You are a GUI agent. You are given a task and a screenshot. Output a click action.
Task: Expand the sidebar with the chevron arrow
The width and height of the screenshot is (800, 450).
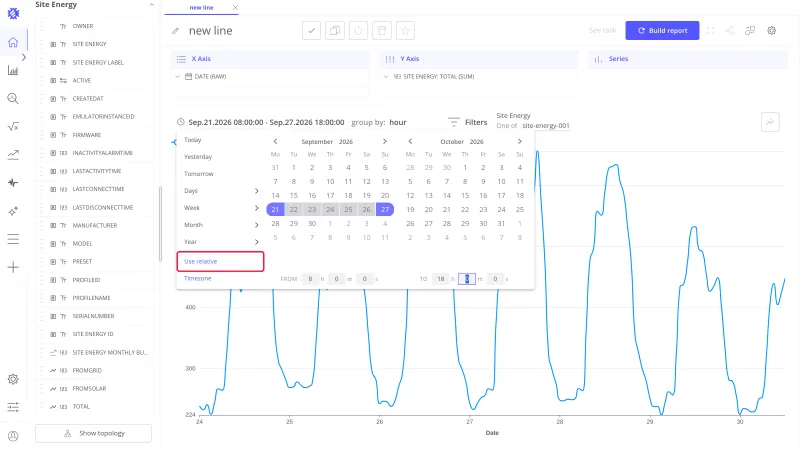click(x=23, y=57)
